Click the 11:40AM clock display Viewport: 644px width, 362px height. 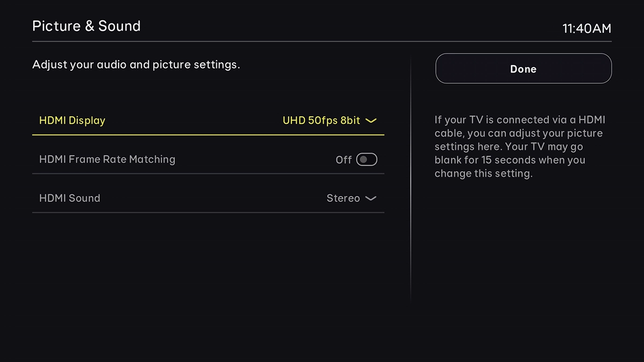pyautogui.click(x=588, y=28)
